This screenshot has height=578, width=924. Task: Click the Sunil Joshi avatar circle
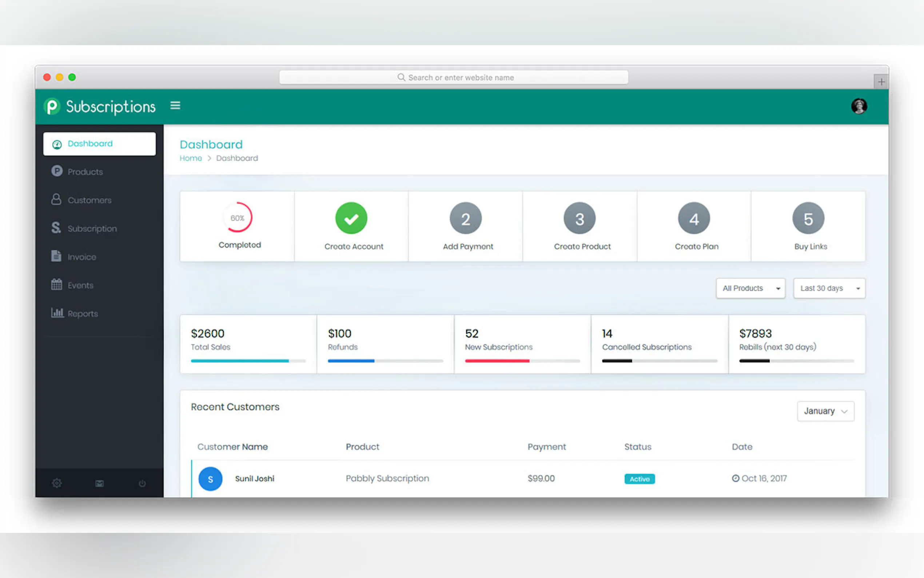click(210, 479)
